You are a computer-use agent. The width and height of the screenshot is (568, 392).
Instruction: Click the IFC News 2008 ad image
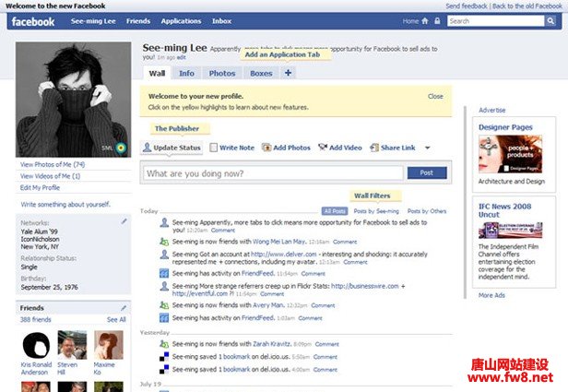[x=511, y=230]
